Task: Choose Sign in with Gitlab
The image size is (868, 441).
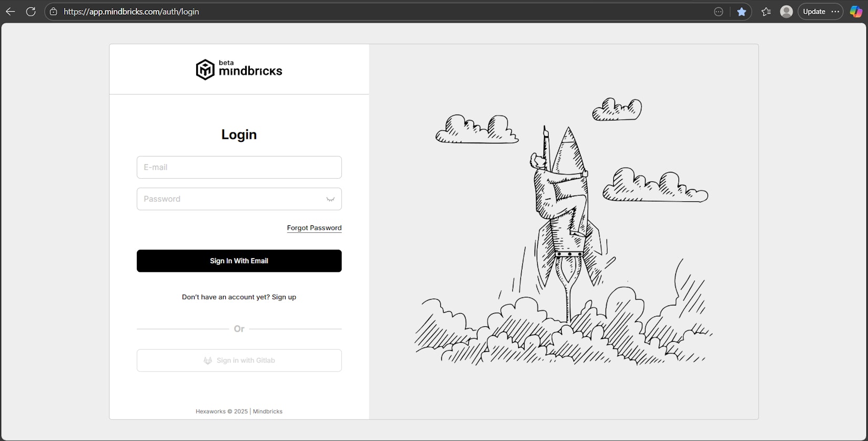Action: click(x=239, y=361)
